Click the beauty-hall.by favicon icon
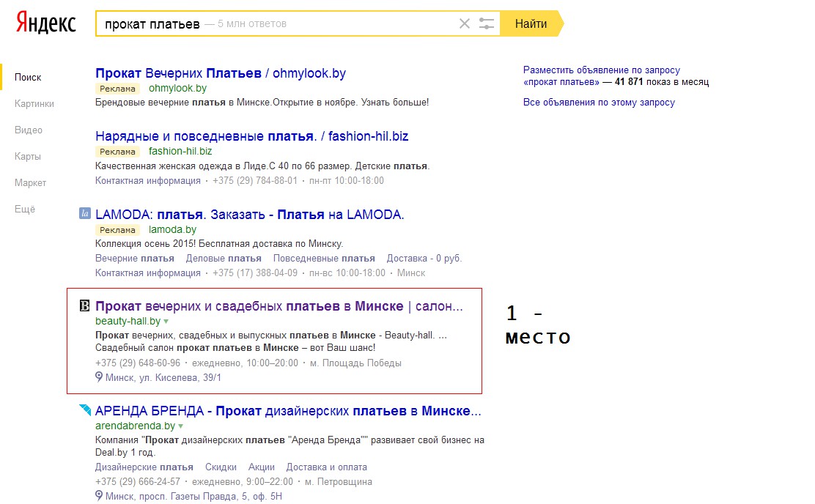Viewport: 815px width, 504px height. tap(85, 305)
